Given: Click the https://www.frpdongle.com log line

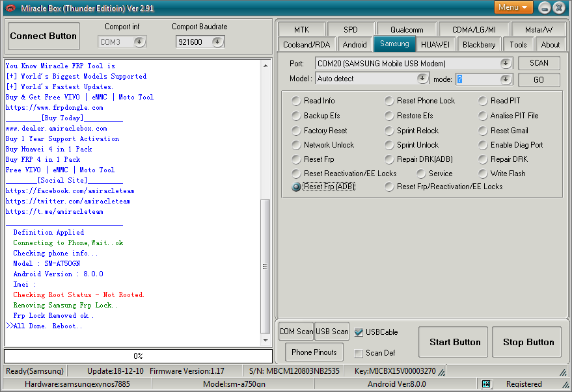Looking at the screenshot, I should [x=55, y=107].
